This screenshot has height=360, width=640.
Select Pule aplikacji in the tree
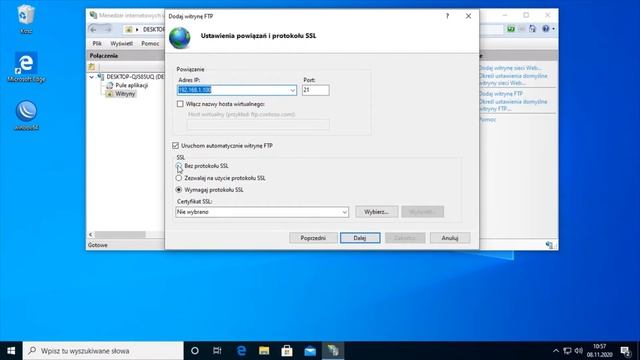(x=131, y=85)
